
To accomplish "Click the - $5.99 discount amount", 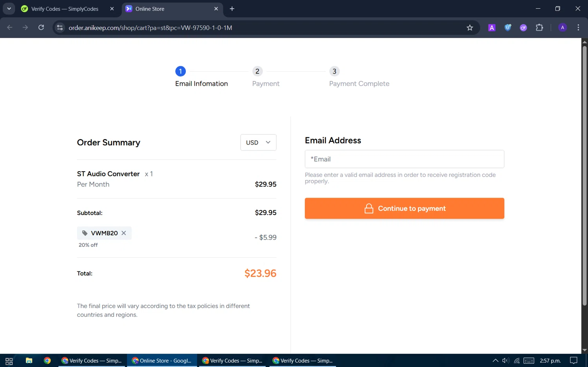I will tap(265, 237).
